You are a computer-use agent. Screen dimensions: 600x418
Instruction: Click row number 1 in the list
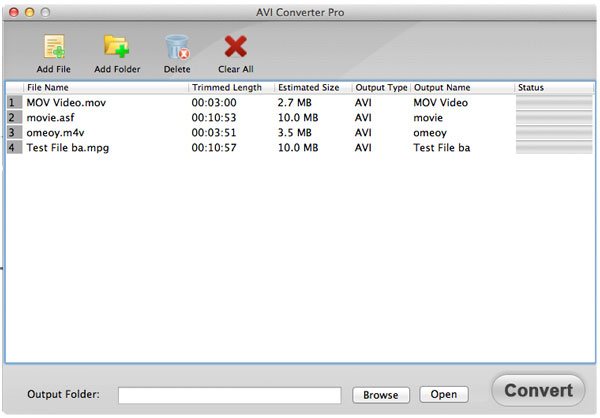14,103
